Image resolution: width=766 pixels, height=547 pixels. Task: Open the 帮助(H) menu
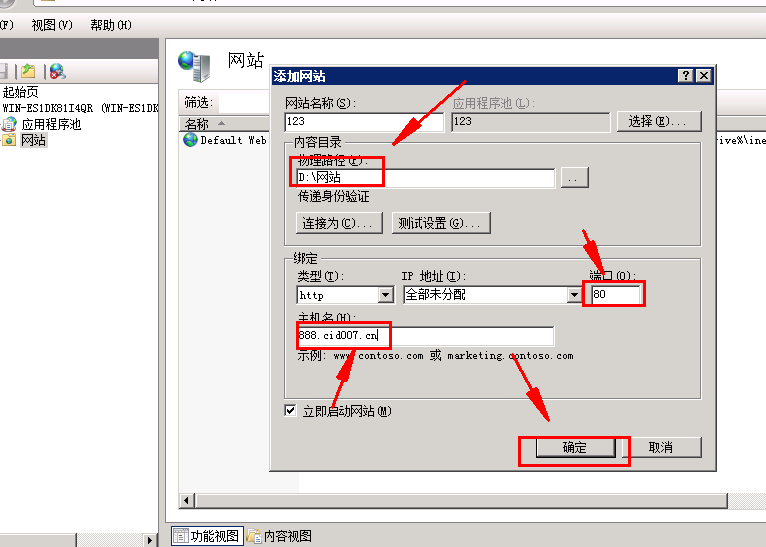pyautogui.click(x=110, y=25)
